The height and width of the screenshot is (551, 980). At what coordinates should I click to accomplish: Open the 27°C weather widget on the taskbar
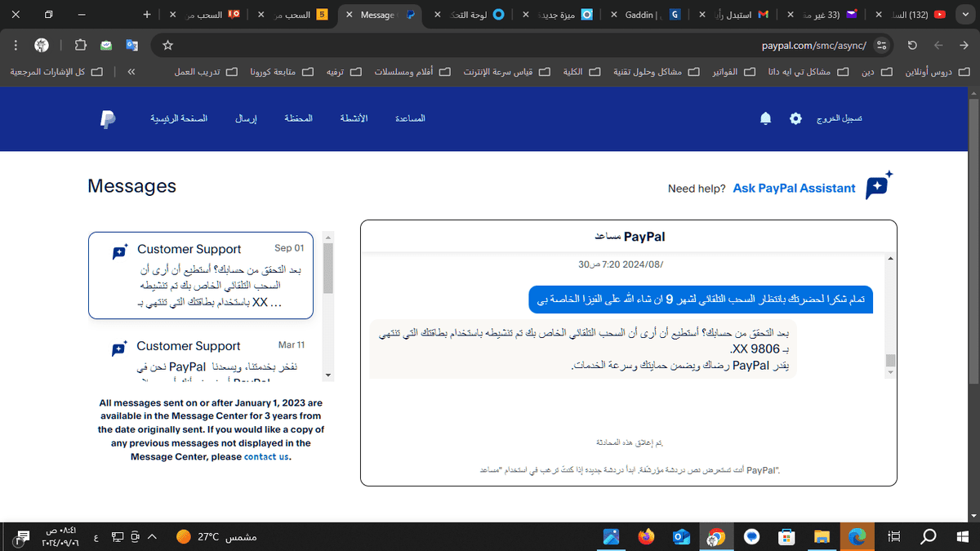tap(207, 537)
